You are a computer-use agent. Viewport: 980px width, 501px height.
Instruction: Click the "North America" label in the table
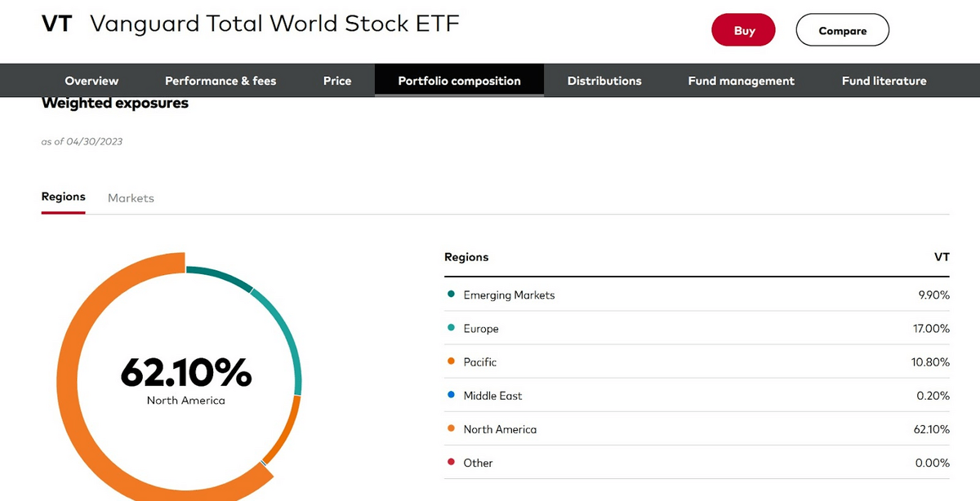[501, 429]
